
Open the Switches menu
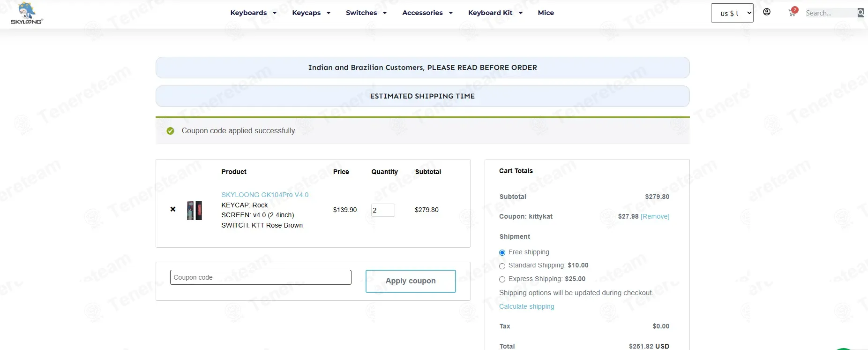click(361, 13)
